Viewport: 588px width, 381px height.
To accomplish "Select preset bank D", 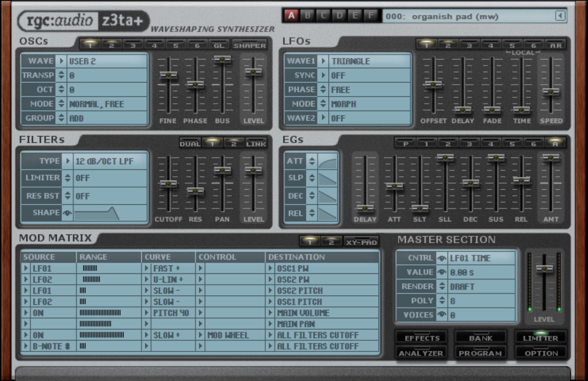I will (x=339, y=16).
